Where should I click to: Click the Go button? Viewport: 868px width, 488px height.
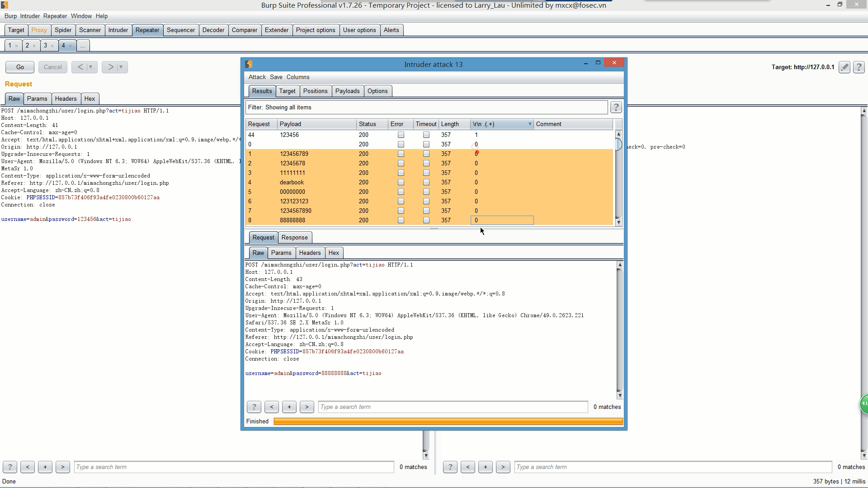click(x=20, y=67)
